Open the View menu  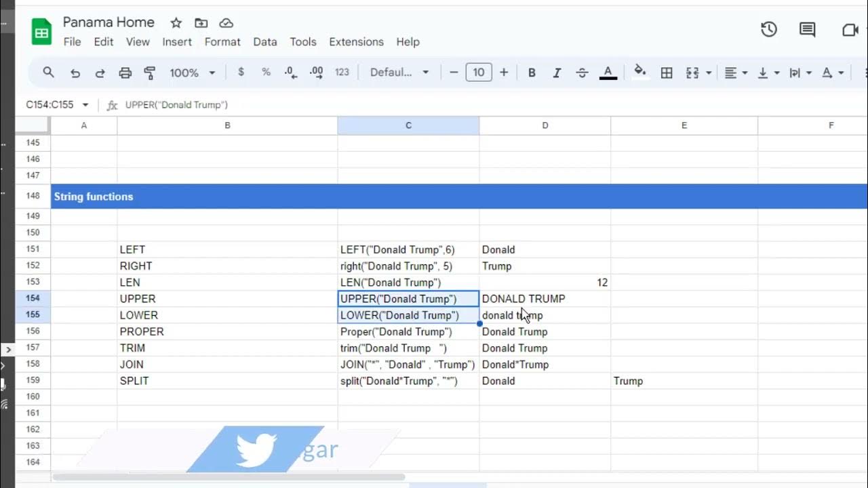pyautogui.click(x=138, y=42)
